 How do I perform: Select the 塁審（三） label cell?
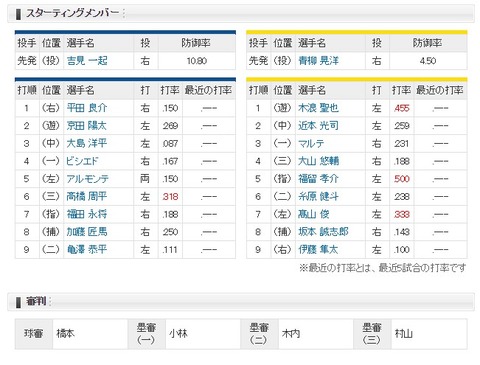click(x=372, y=334)
